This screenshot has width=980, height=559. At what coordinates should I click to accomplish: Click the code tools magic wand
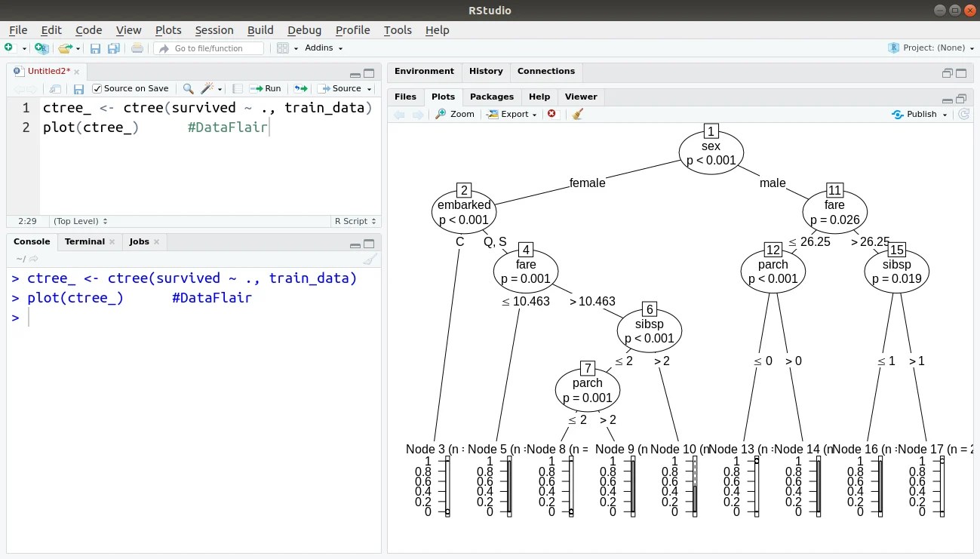207,88
